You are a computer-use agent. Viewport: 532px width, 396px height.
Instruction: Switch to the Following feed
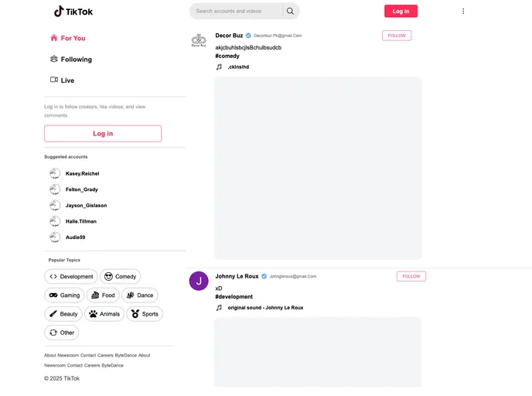coord(71,59)
